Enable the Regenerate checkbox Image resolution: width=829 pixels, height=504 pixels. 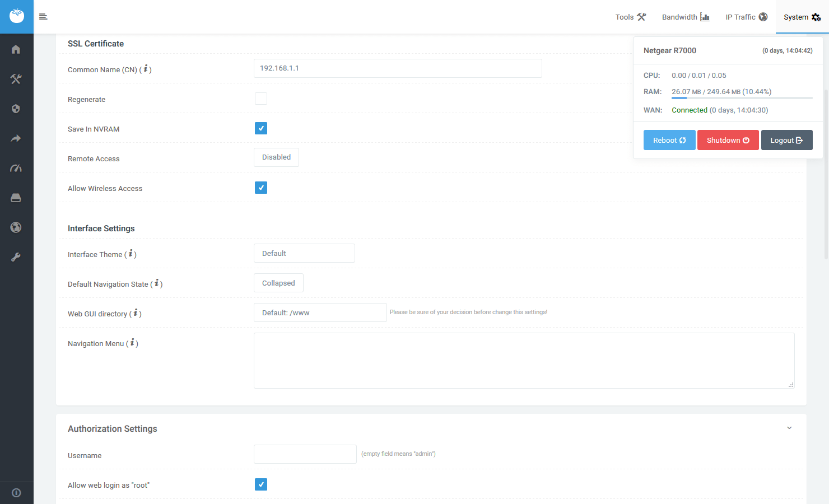[x=261, y=99]
